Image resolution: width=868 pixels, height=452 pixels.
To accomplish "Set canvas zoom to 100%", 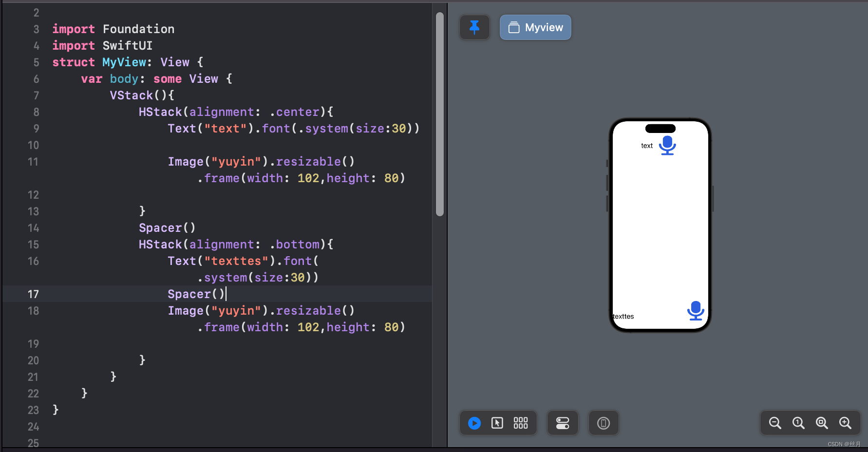I will [798, 423].
